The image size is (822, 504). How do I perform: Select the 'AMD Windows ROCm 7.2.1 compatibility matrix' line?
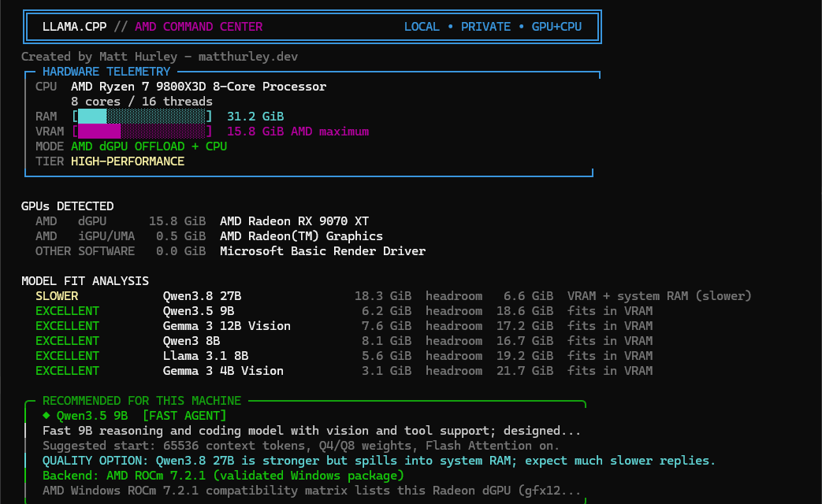311,491
